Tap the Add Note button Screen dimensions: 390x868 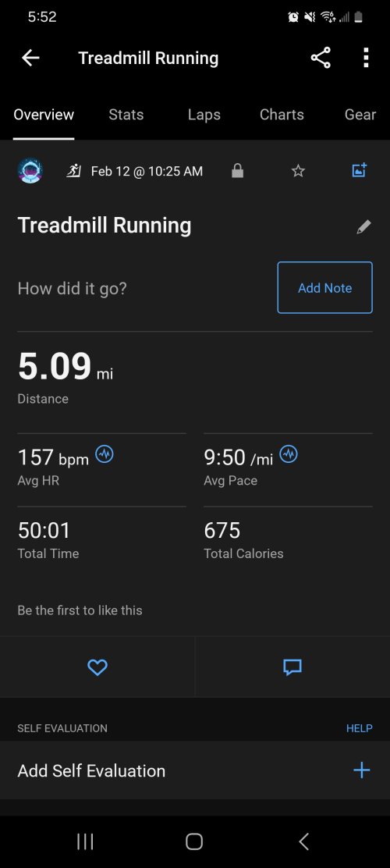tap(324, 288)
